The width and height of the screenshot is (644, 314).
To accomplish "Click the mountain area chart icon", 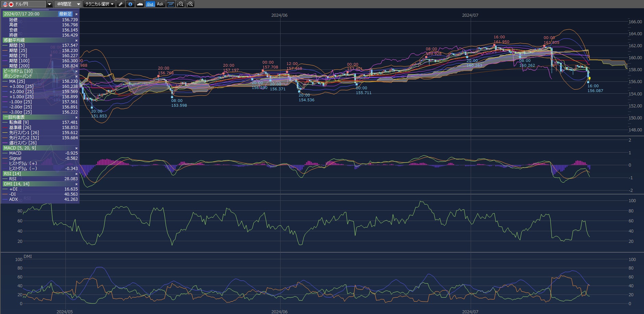I will coord(140,4).
